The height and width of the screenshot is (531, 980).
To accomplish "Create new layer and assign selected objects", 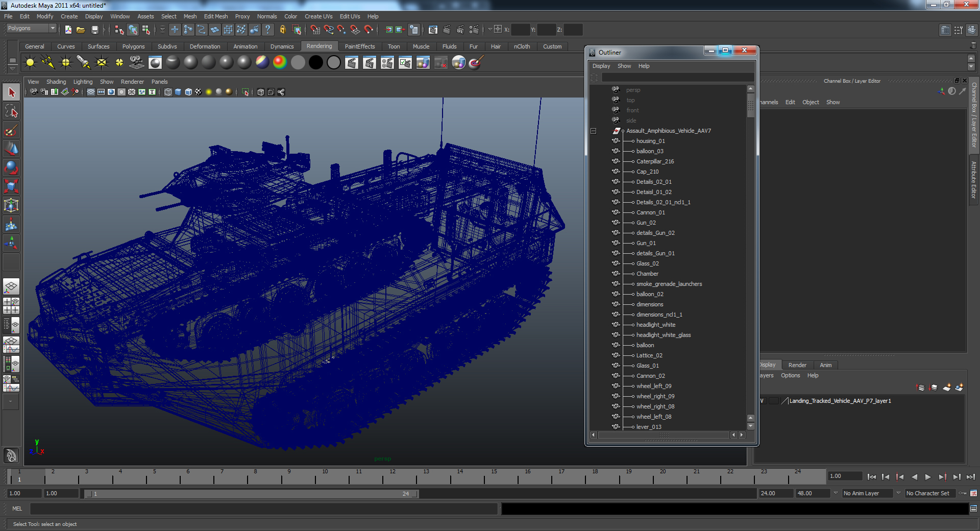I will (x=959, y=388).
